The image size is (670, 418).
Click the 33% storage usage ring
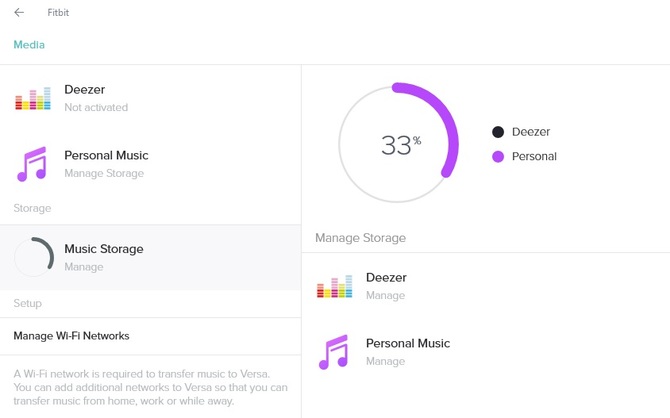pos(399,145)
